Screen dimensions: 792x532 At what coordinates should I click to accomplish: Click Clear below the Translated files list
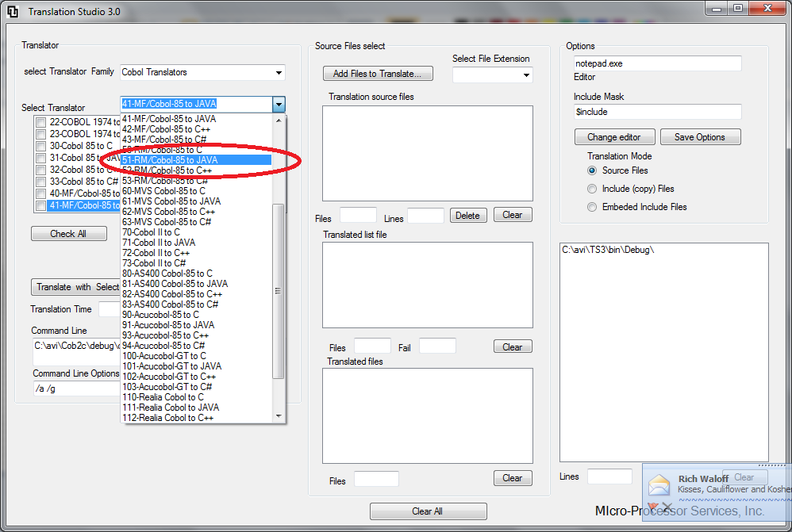pyautogui.click(x=513, y=478)
